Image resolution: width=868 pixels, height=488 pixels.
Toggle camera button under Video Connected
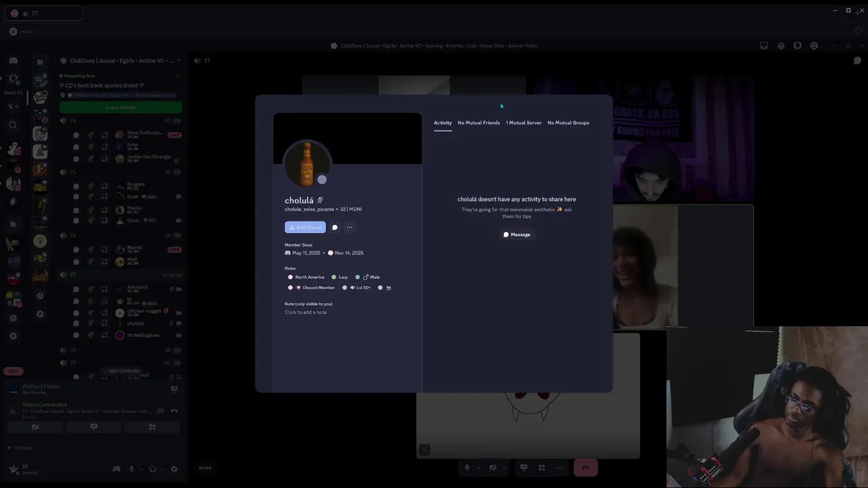pyautogui.click(x=35, y=427)
